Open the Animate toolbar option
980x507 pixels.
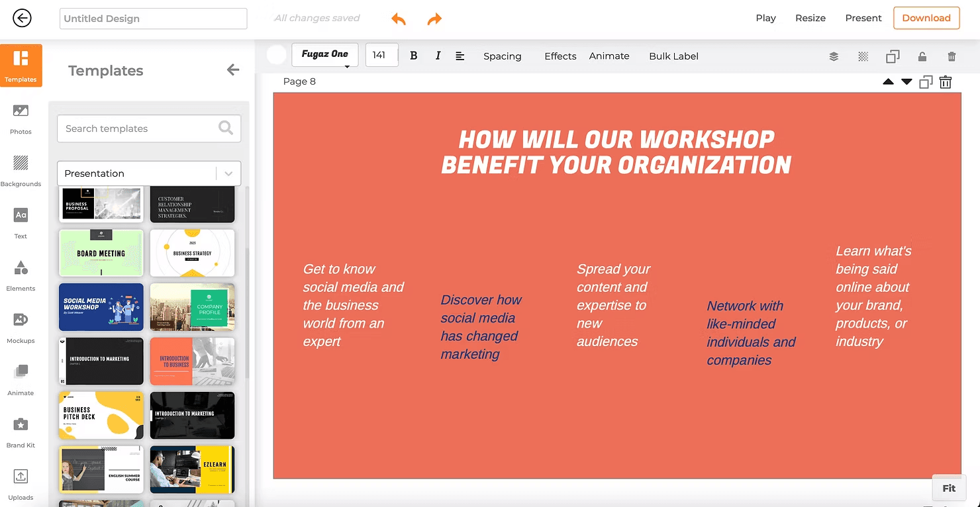point(609,56)
